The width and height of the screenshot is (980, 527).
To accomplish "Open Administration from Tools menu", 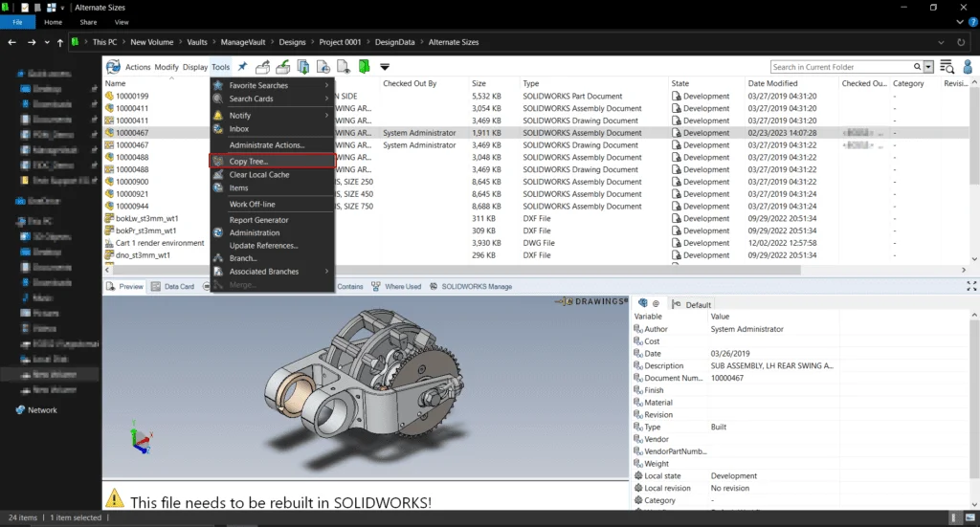I will (x=272, y=232).
